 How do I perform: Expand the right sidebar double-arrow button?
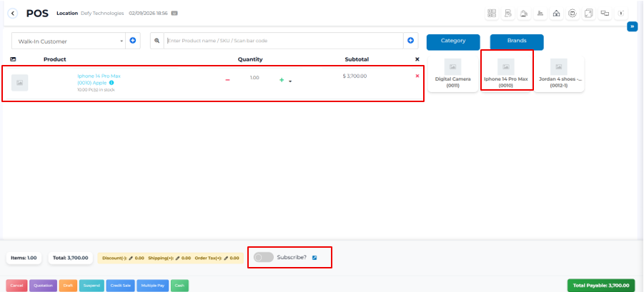[x=632, y=26]
